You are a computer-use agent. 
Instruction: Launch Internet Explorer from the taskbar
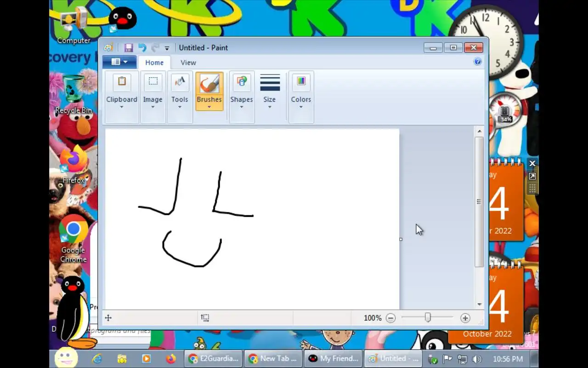[x=97, y=359]
